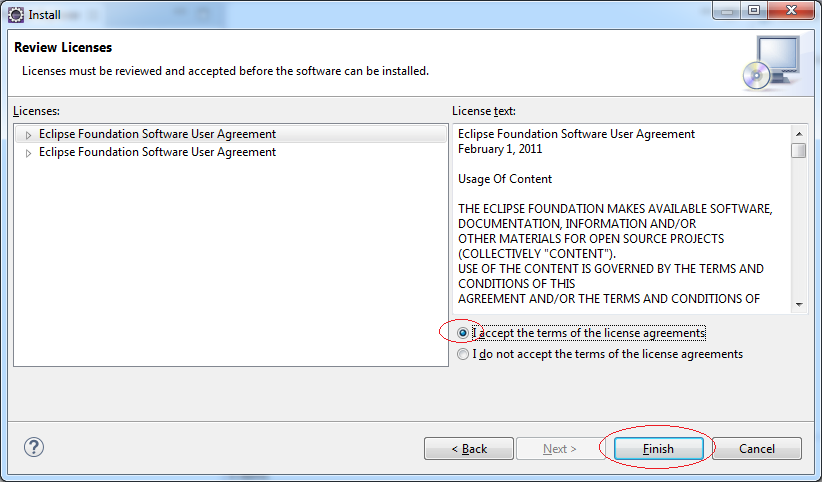
Task: Cancel the installation dialog
Action: click(756, 449)
